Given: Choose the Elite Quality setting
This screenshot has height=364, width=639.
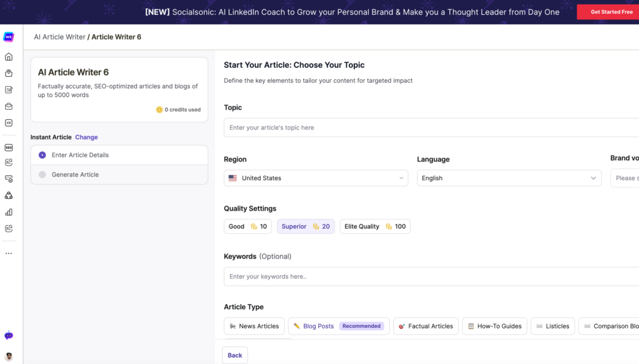Looking at the screenshot, I should (x=374, y=226).
